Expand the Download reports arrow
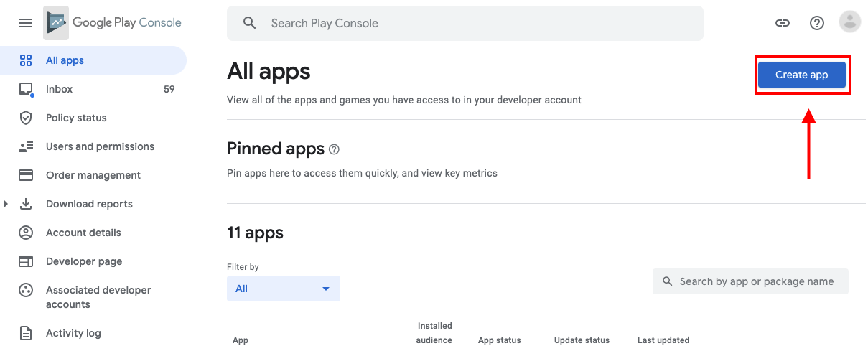868x351 pixels. [6, 204]
